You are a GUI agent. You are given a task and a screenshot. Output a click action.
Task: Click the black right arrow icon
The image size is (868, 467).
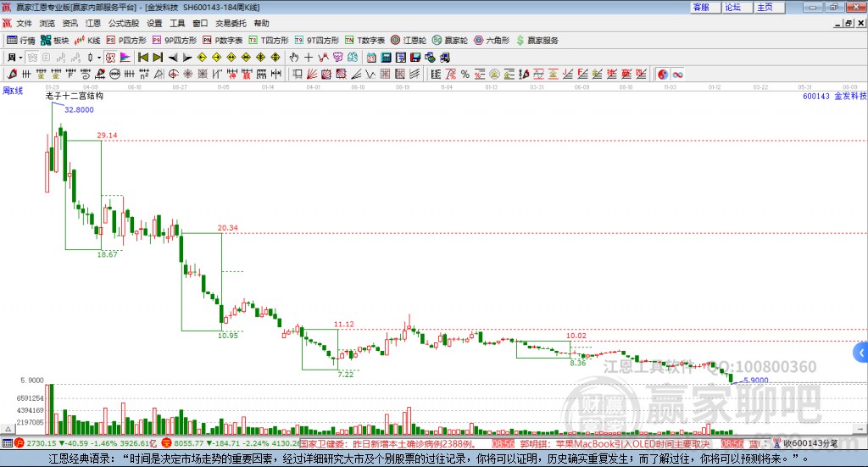187,58
